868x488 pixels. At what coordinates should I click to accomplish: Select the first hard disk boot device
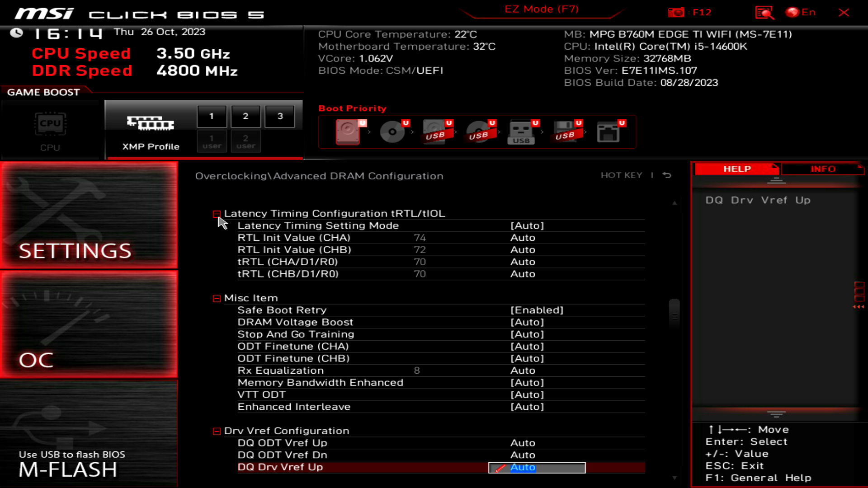click(348, 131)
